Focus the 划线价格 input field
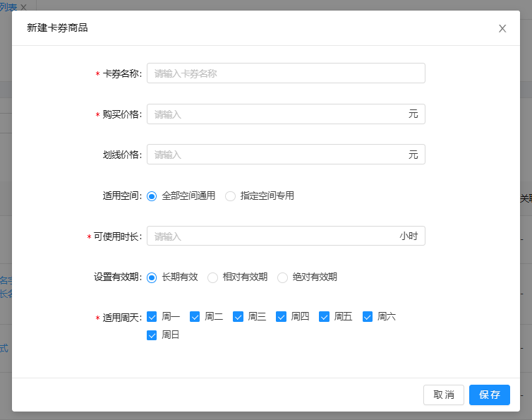This screenshot has height=420, width=532. click(x=275, y=155)
